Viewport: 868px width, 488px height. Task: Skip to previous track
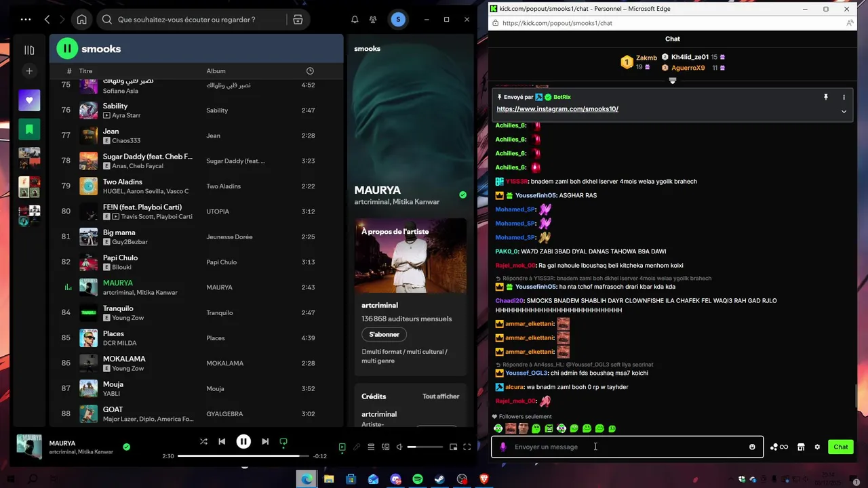point(222,441)
